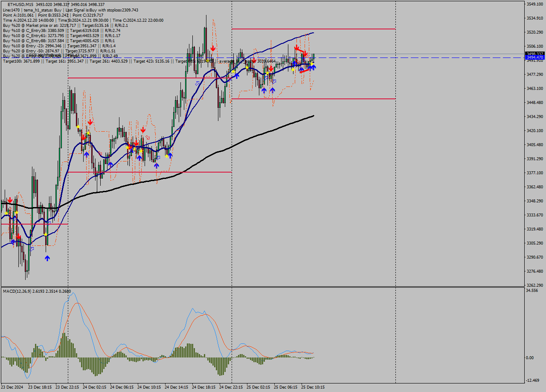
Task: Click the '24 Dec 10:15' time axis label
Action: 149,388
